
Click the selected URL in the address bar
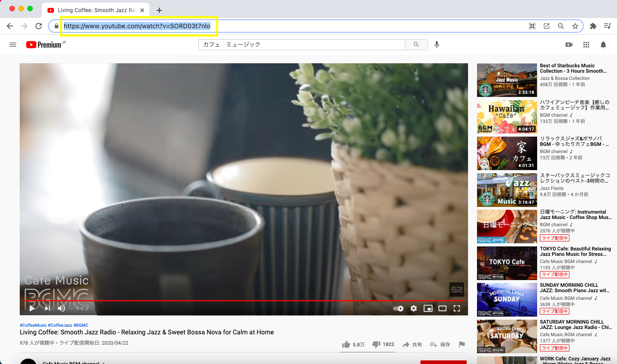pyautogui.click(x=137, y=26)
